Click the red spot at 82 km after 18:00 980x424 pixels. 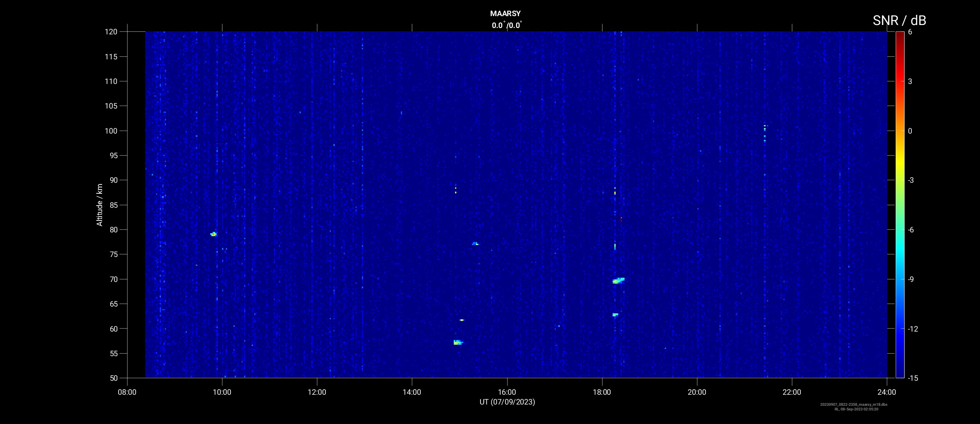click(x=621, y=219)
